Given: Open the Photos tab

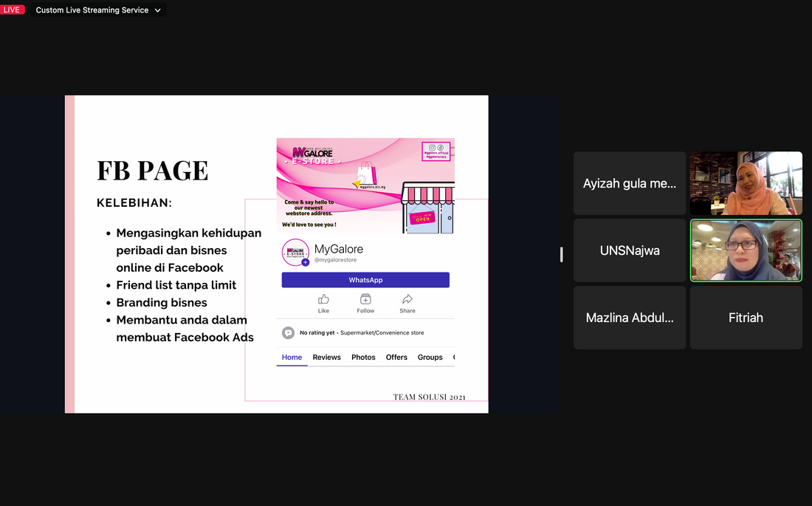Looking at the screenshot, I should 363,358.
